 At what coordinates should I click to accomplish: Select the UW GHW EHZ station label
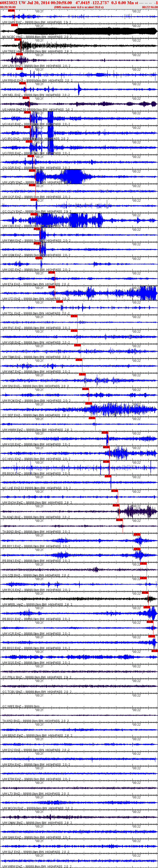point(37,22)
